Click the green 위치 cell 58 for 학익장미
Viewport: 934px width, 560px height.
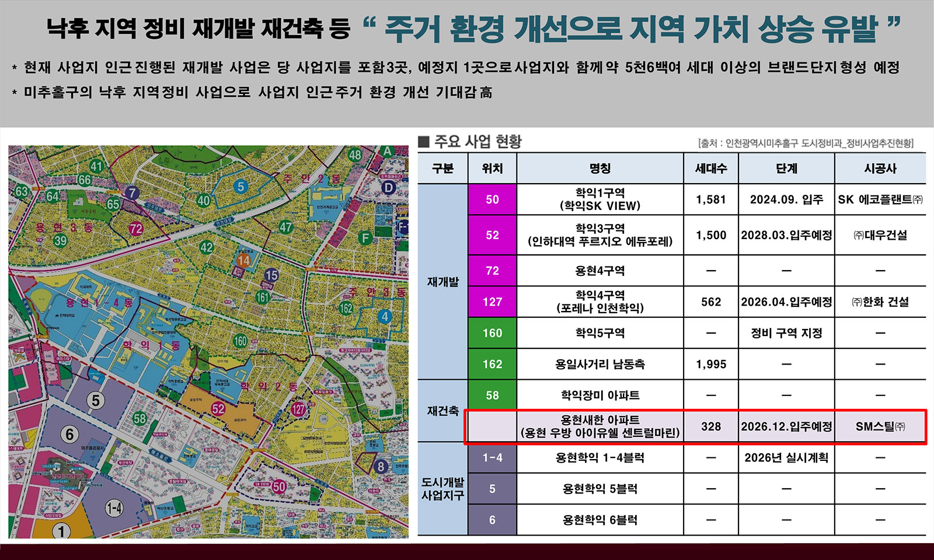click(x=493, y=394)
